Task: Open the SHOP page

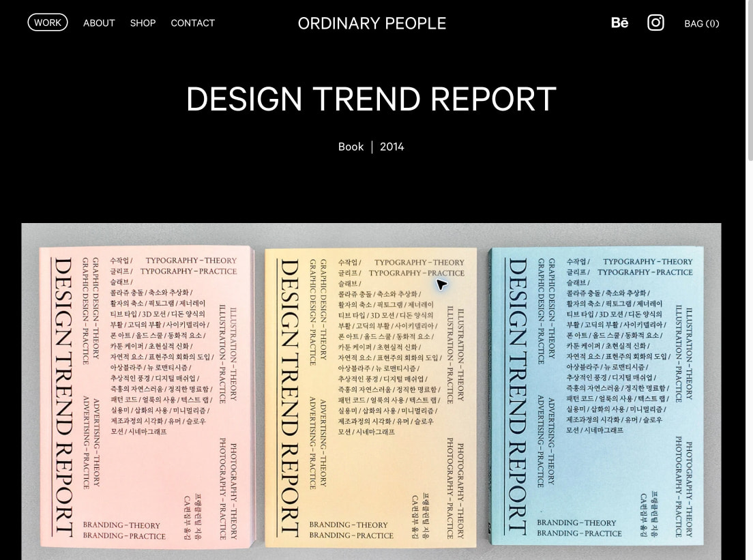Action: pyautogui.click(x=143, y=23)
